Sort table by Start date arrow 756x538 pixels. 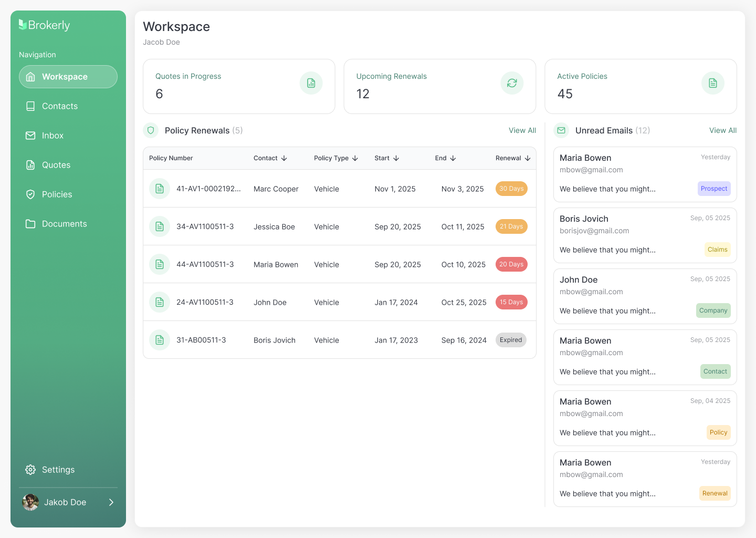coord(396,158)
